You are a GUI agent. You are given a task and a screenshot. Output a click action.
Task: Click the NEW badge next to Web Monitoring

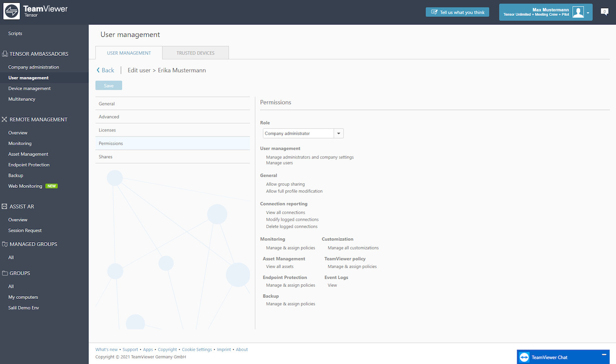pyautogui.click(x=51, y=186)
